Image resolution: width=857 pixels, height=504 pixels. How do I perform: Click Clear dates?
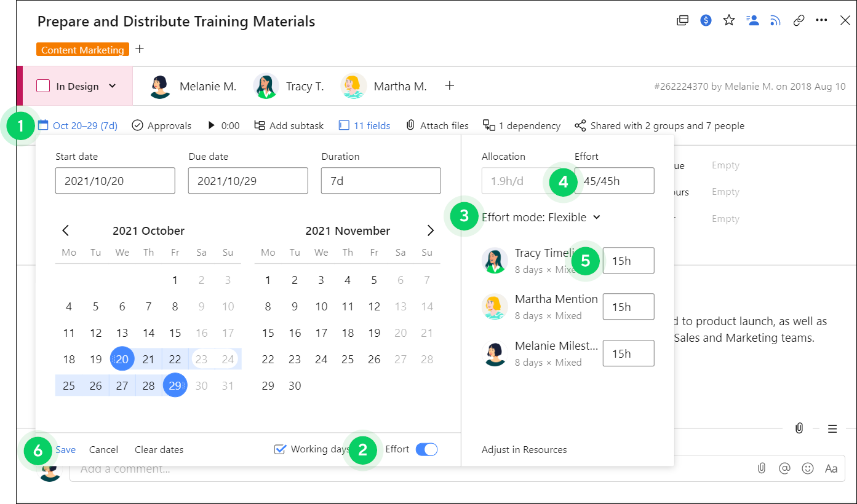tap(159, 449)
